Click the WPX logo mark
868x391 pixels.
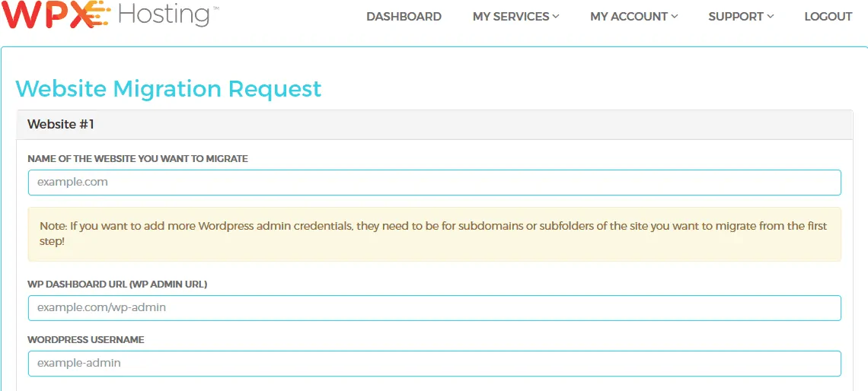57,14
